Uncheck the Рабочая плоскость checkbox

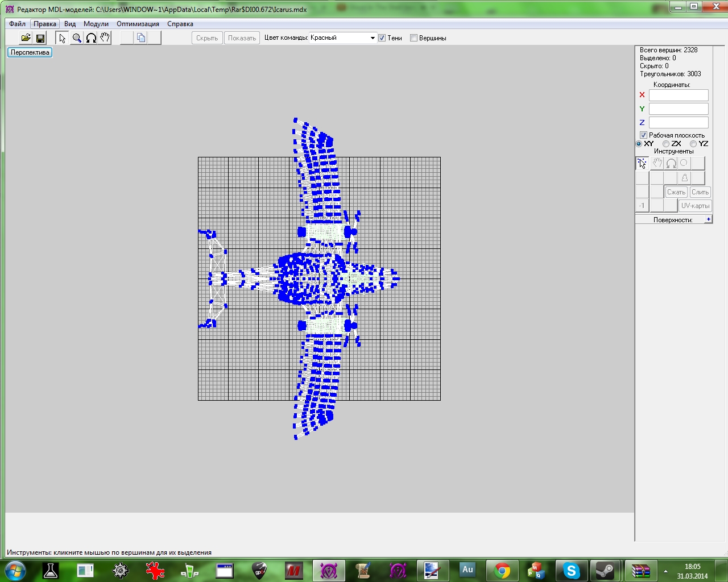click(x=643, y=135)
